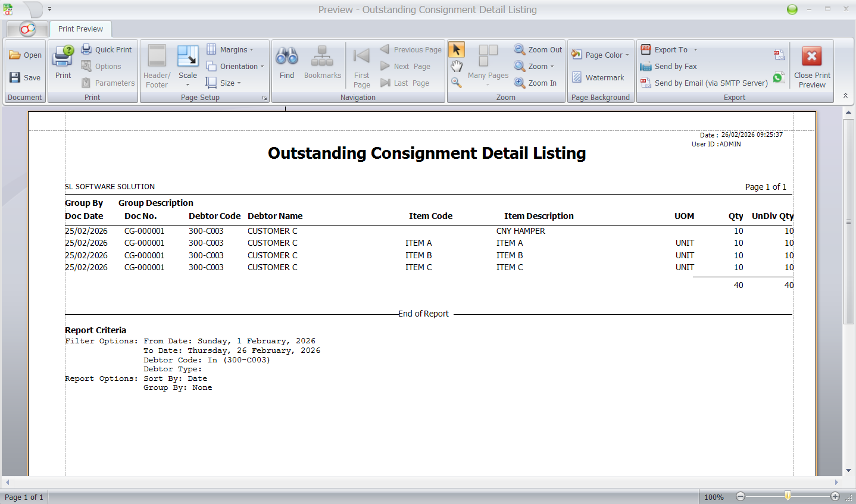Switch to the Print Preview ribbon tab
Image resolution: width=856 pixels, height=504 pixels.
80,29
